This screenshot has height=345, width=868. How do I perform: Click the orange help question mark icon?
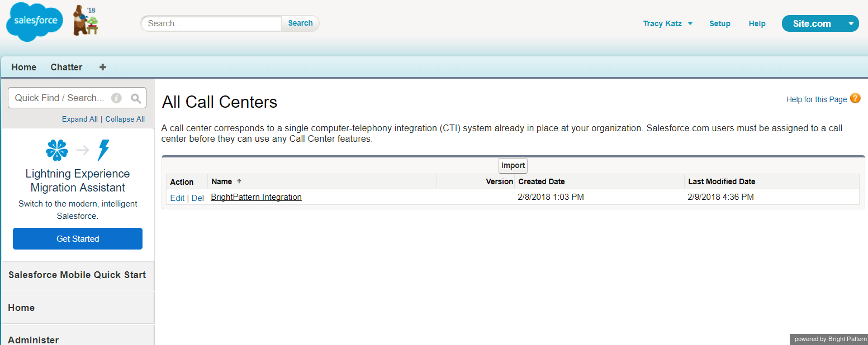855,98
